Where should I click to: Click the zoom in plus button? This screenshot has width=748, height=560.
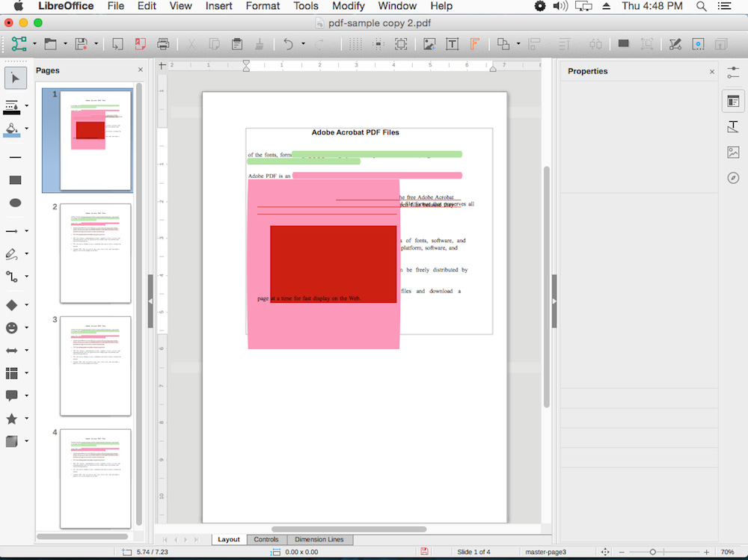[x=707, y=552]
